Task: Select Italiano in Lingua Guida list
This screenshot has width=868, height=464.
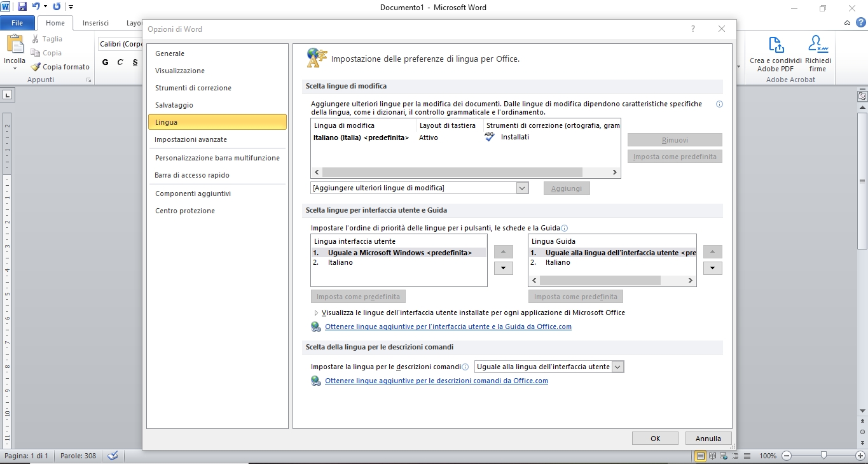Action: [x=612, y=262]
